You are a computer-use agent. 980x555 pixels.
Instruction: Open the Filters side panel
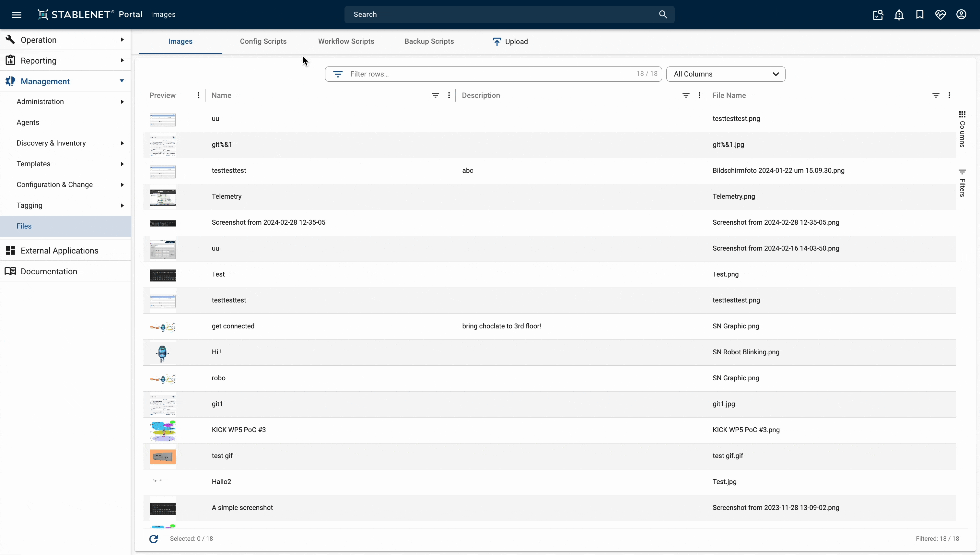coord(962,183)
